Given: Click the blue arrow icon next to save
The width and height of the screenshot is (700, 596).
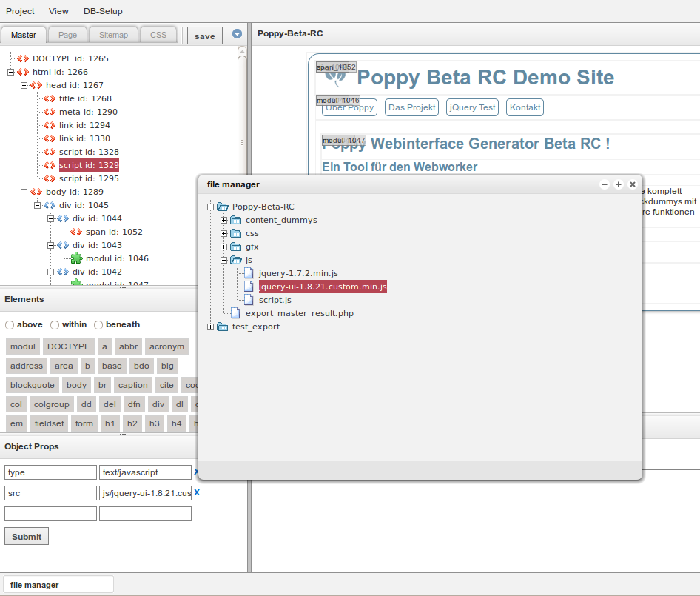Looking at the screenshot, I should pos(237,33).
